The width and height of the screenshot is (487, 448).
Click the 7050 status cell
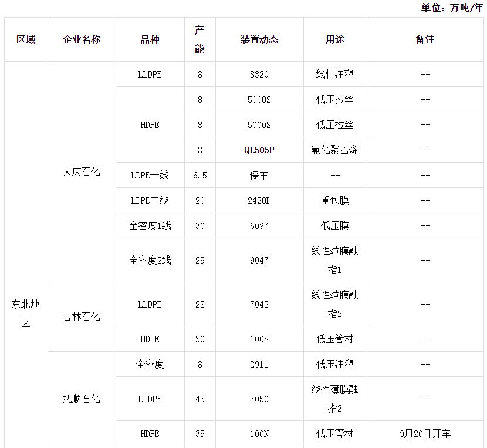pyautogui.click(x=259, y=399)
